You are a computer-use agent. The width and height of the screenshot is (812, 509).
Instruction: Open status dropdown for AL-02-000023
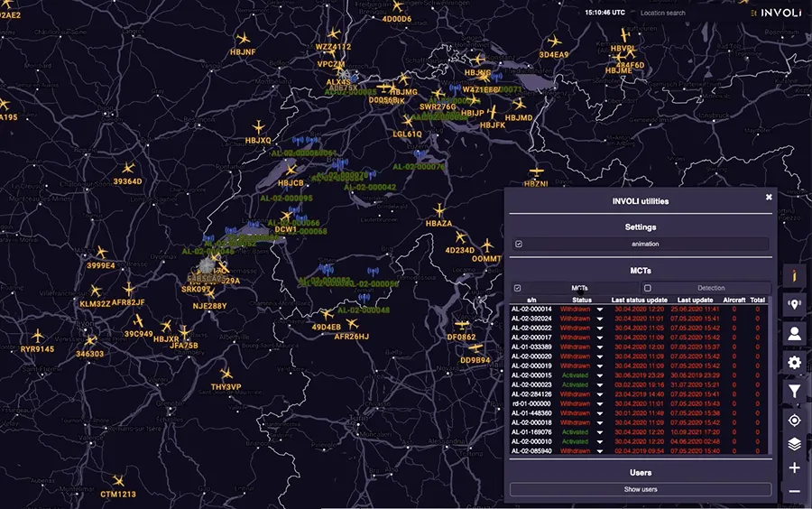[x=600, y=384]
